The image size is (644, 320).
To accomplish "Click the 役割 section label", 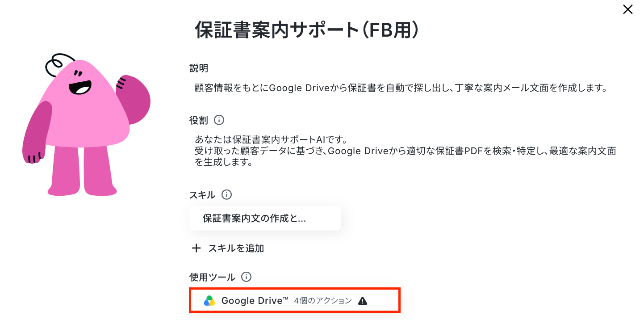I will (199, 120).
